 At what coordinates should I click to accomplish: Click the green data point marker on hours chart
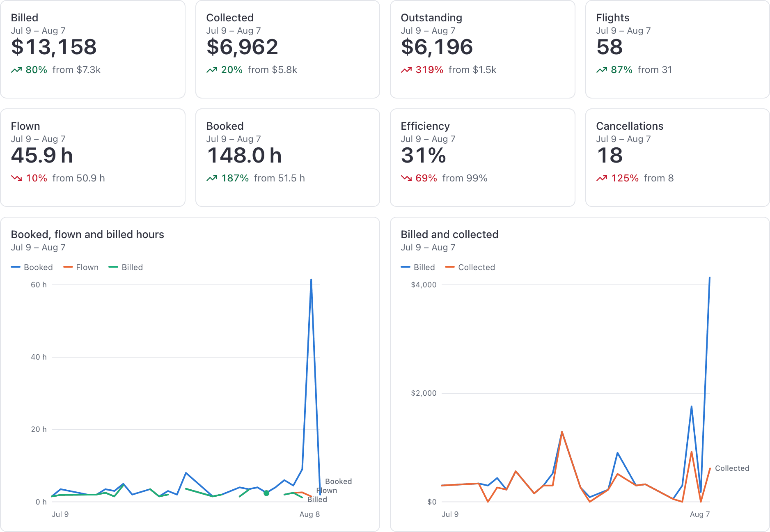(x=266, y=493)
